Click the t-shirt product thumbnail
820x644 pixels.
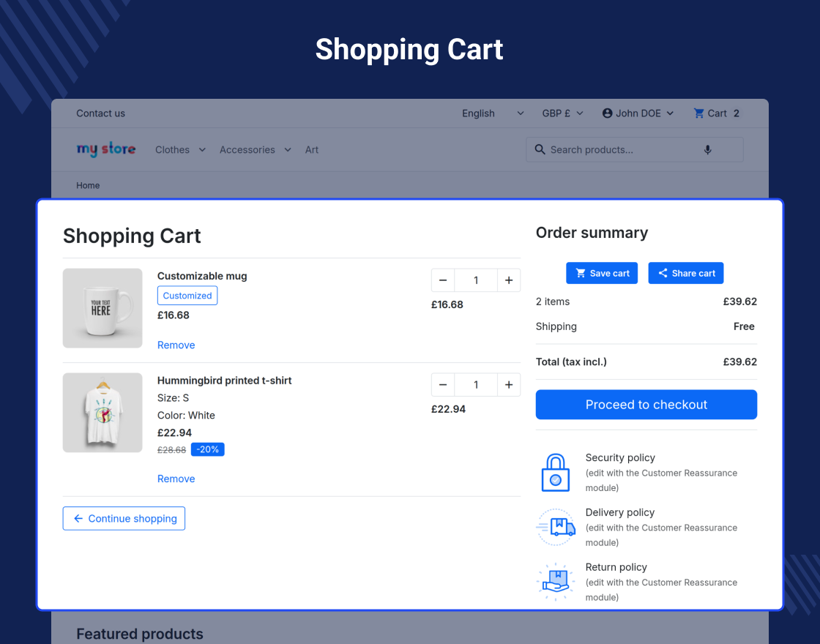pos(102,413)
